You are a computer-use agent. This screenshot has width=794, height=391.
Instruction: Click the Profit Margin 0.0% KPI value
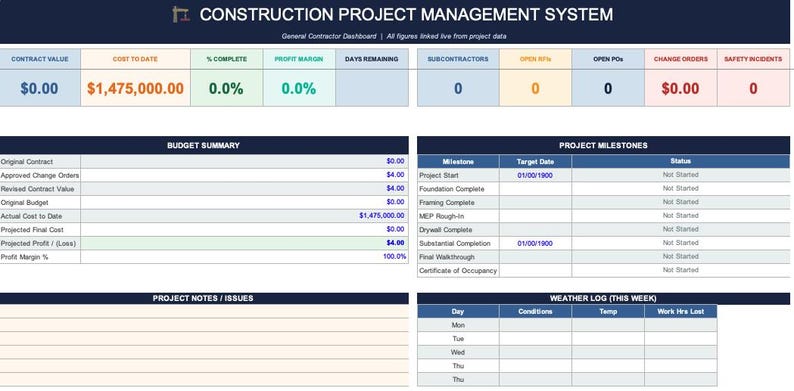coord(299,88)
